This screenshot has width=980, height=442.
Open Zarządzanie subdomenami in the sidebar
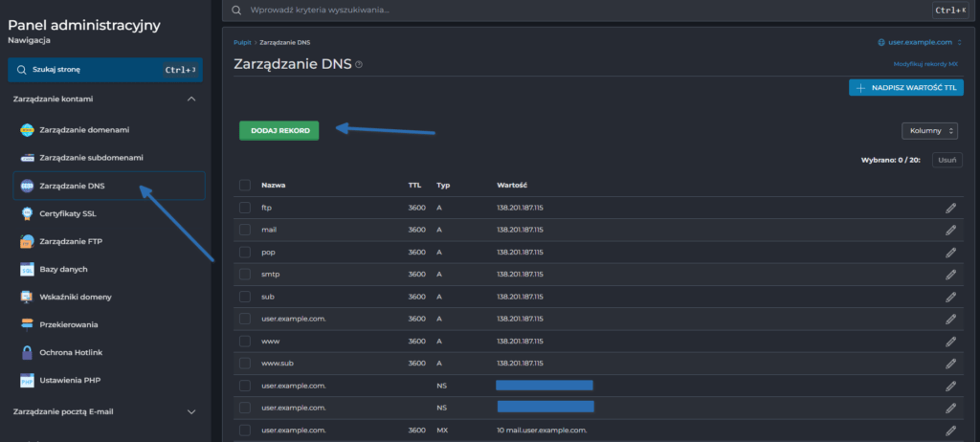pos(91,157)
